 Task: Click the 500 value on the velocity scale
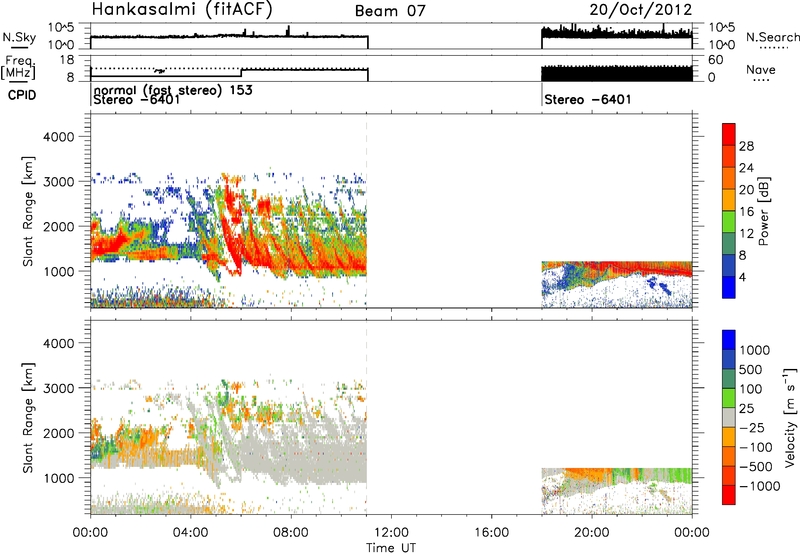pos(751,370)
